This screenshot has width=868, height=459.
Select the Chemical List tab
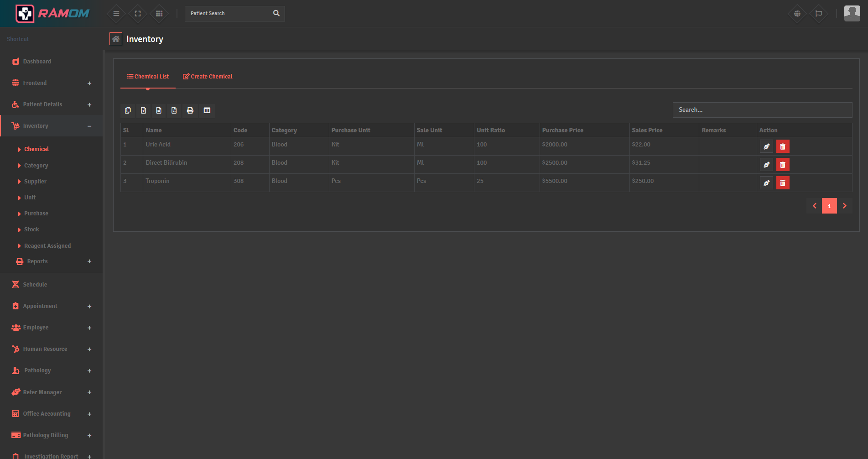point(148,76)
